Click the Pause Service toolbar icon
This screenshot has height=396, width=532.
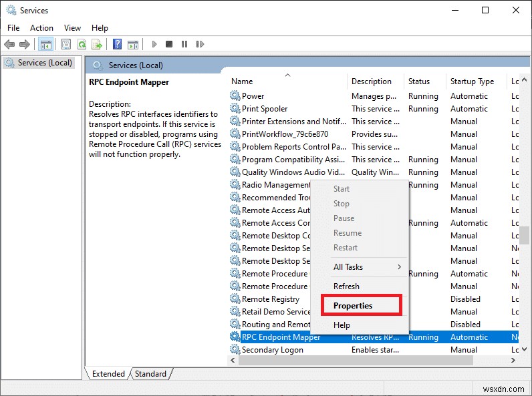coord(184,44)
